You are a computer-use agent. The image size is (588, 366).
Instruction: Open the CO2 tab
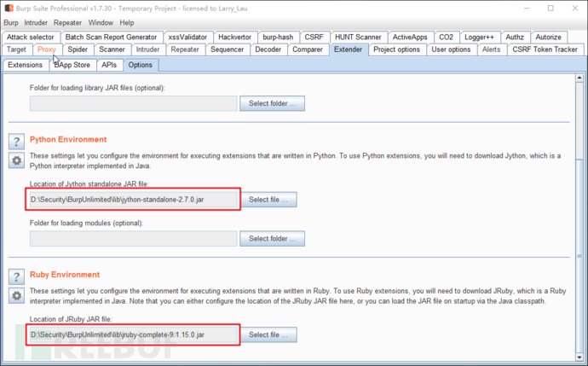[446, 38]
